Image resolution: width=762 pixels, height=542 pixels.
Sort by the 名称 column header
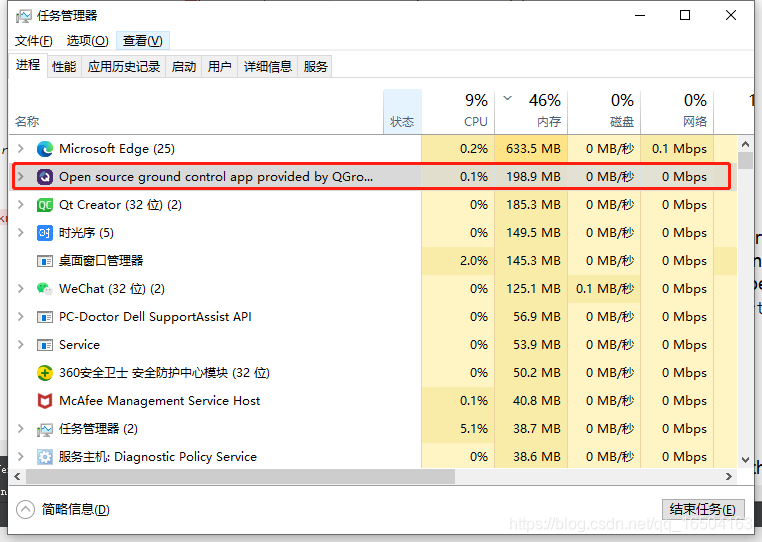pos(196,112)
